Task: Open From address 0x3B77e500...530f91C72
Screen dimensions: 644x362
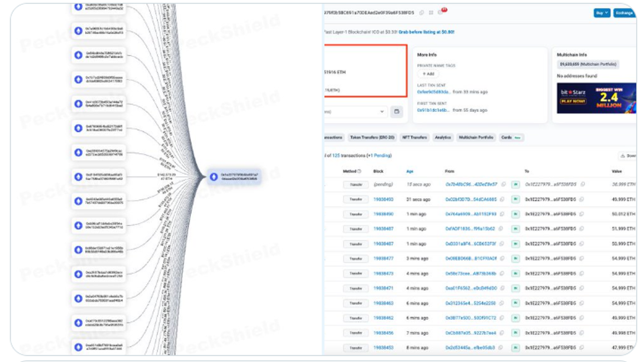Action: [471, 318]
